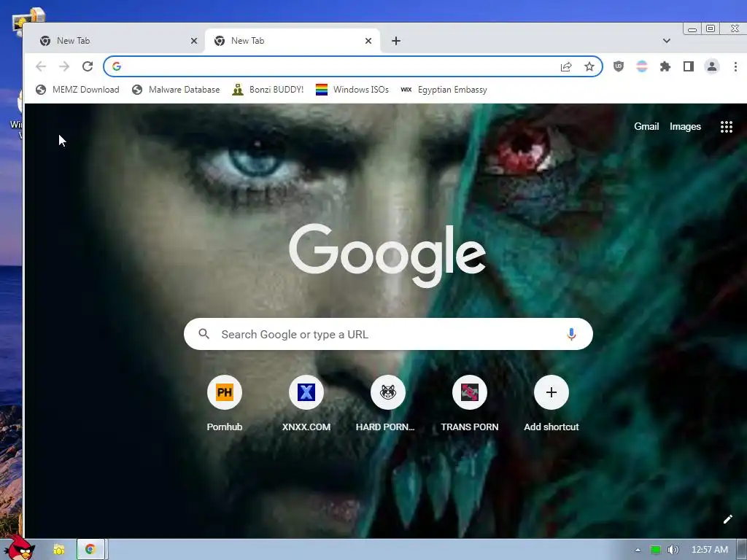Start voice search with microphone
This screenshot has width=747, height=560.
pyautogui.click(x=571, y=334)
